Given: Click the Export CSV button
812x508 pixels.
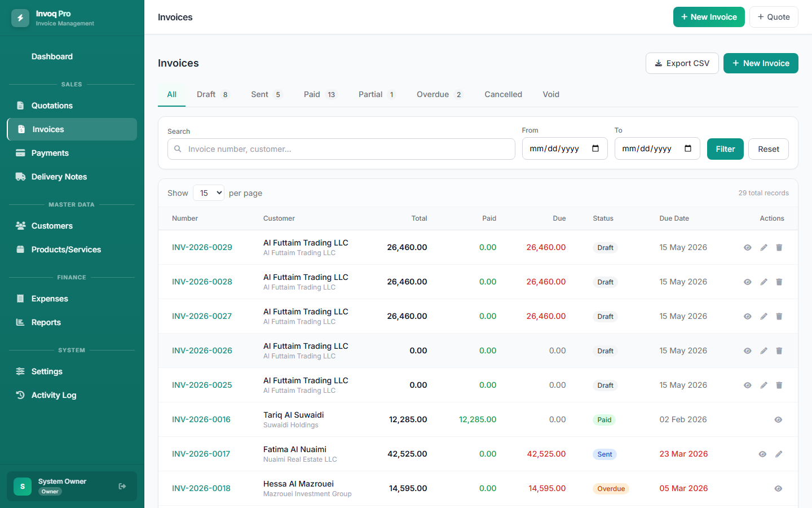Looking at the screenshot, I should [682, 63].
